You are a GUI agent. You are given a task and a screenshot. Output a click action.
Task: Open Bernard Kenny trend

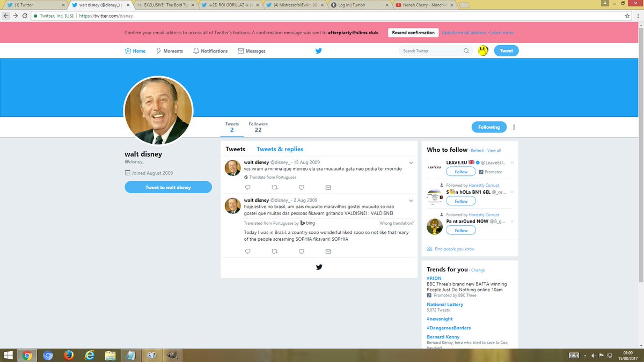443,337
